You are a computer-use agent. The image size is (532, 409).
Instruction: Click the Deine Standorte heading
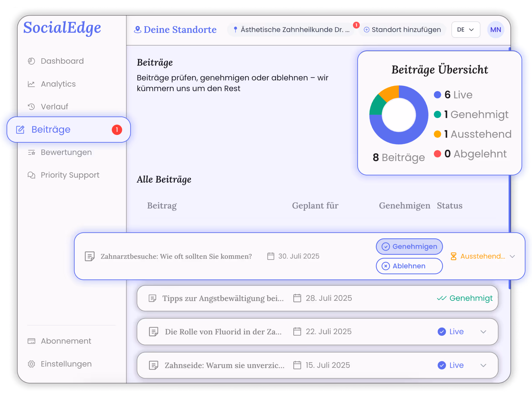(x=180, y=29)
